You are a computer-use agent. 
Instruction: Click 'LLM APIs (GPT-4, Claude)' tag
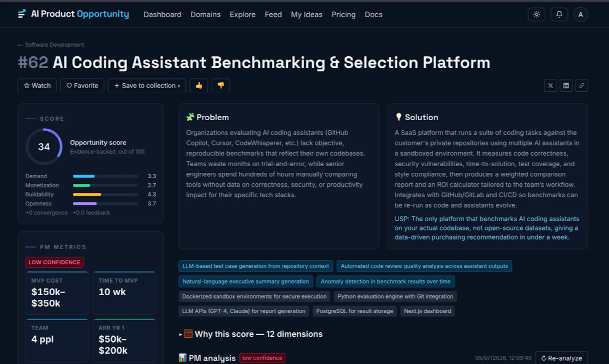(x=244, y=311)
